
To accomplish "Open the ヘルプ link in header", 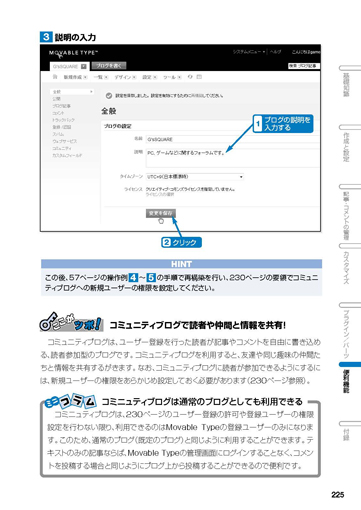I will click(276, 52).
